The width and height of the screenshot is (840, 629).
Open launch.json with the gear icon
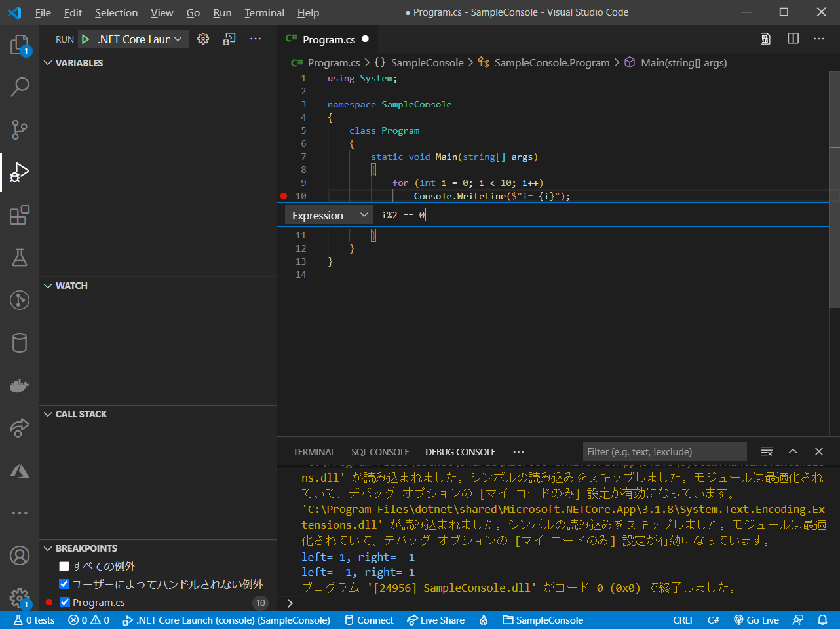click(203, 39)
